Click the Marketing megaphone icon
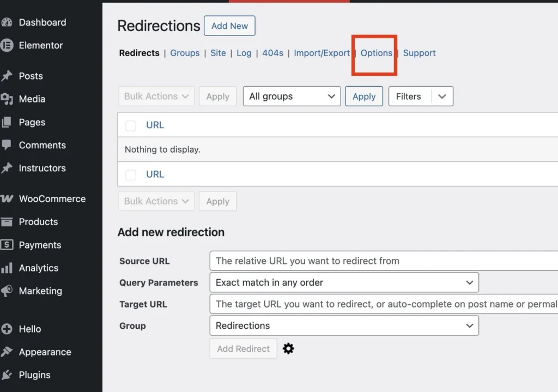Viewport: 558px width, 392px height. (x=7, y=291)
